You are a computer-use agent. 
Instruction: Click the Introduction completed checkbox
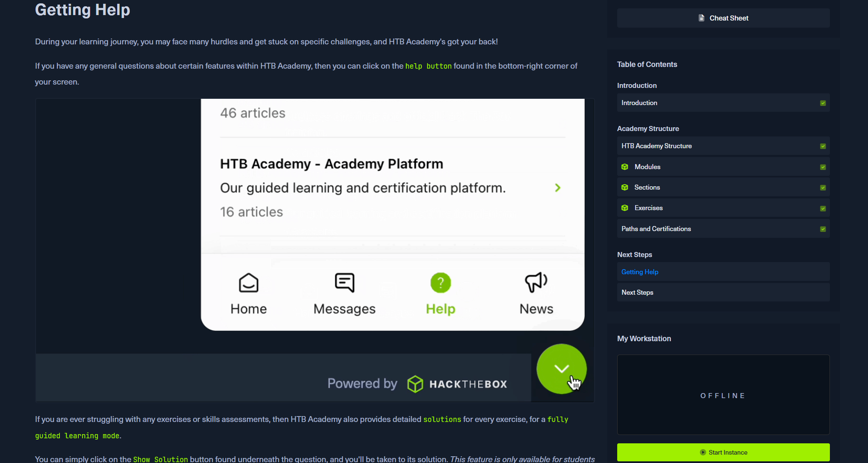(823, 103)
